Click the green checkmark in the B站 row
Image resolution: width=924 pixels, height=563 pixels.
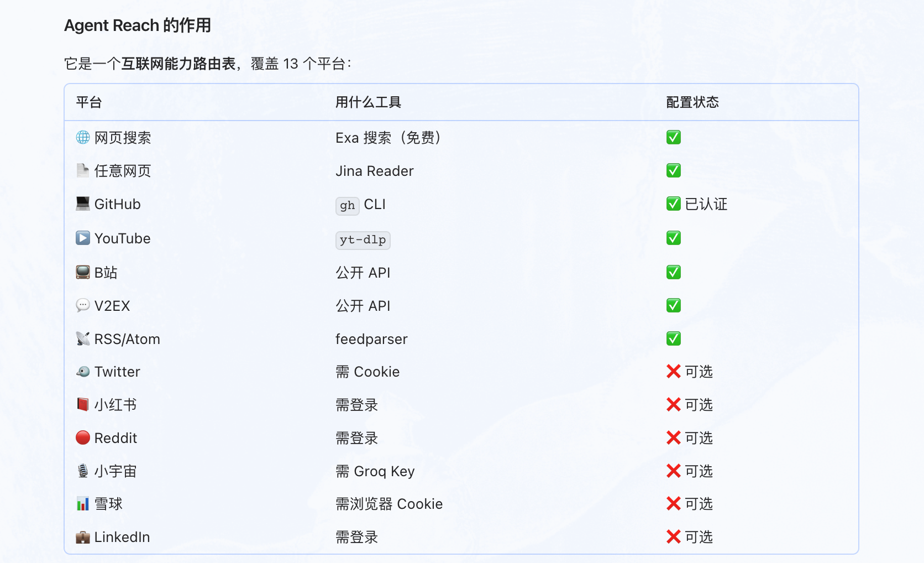674,272
